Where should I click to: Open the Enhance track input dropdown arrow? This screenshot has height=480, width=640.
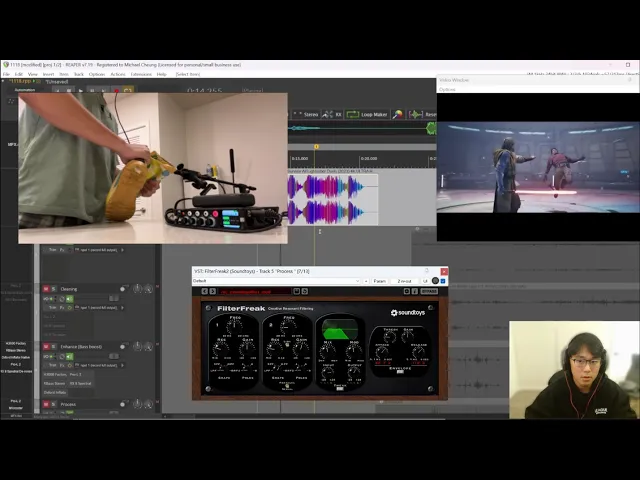pos(122,365)
